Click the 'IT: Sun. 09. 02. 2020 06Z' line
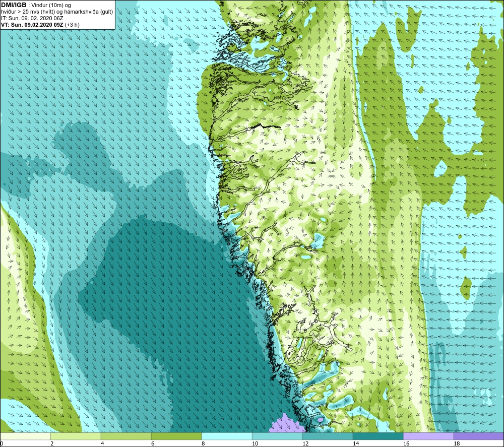This screenshot has width=504, height=447. (32, 18)
